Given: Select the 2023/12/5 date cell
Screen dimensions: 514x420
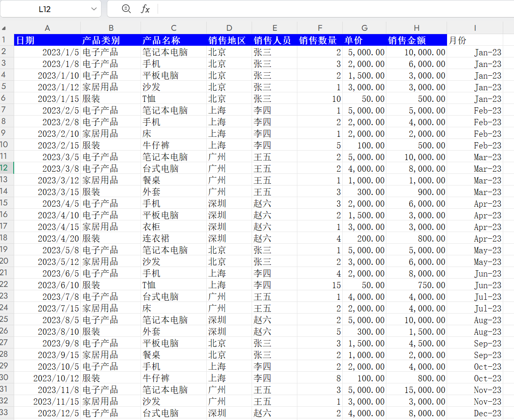Looking at the screenshot, I should [47, 413].
